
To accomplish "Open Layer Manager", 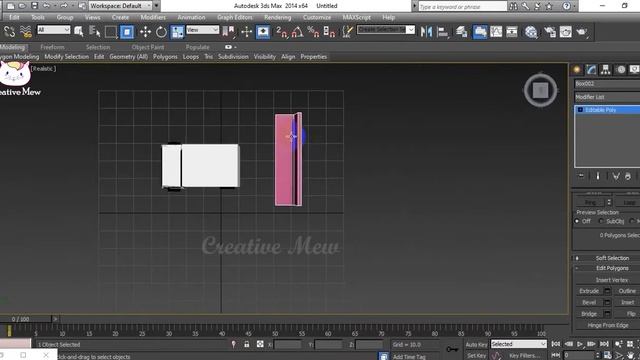I will [462, 31].
